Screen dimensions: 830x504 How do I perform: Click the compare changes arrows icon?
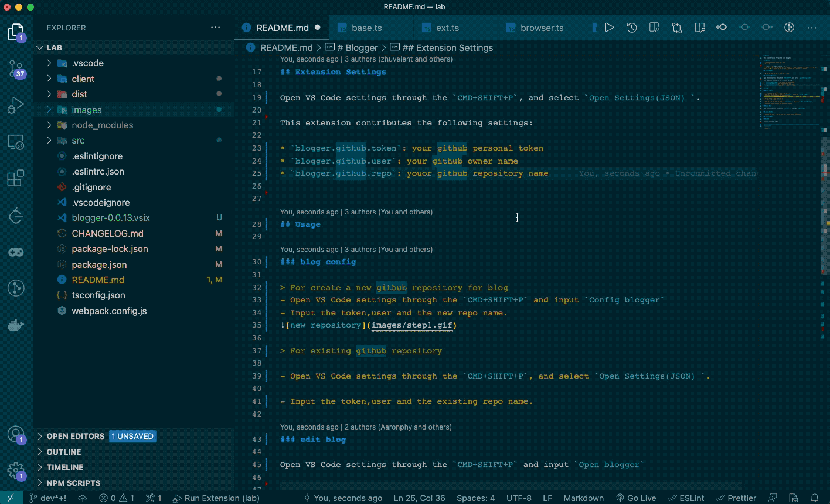(x=677, y=28)
